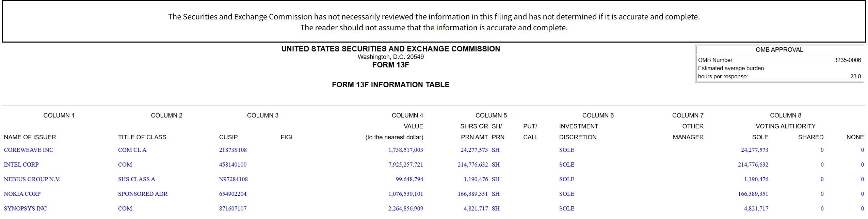Viewport: 868px width, 219px height.
Task: Click the COREWEAVE INC issuer name
Action: pyautogui.click(x=29, y=150)
